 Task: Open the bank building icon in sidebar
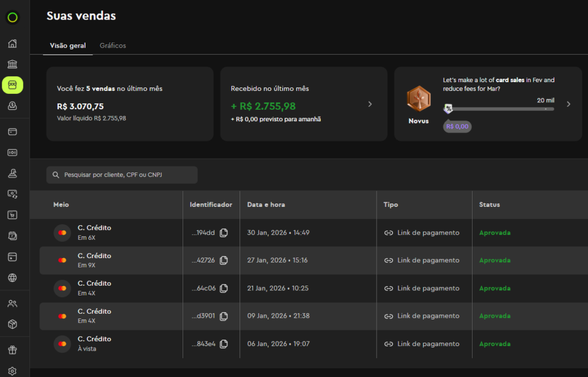pos(12,64)
